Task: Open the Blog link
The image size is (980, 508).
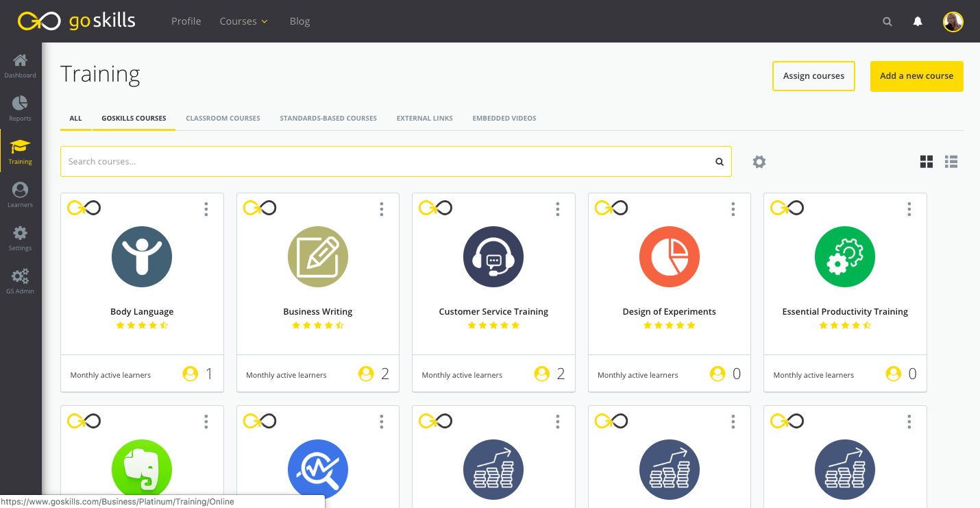Action: (x=299, y=21)
